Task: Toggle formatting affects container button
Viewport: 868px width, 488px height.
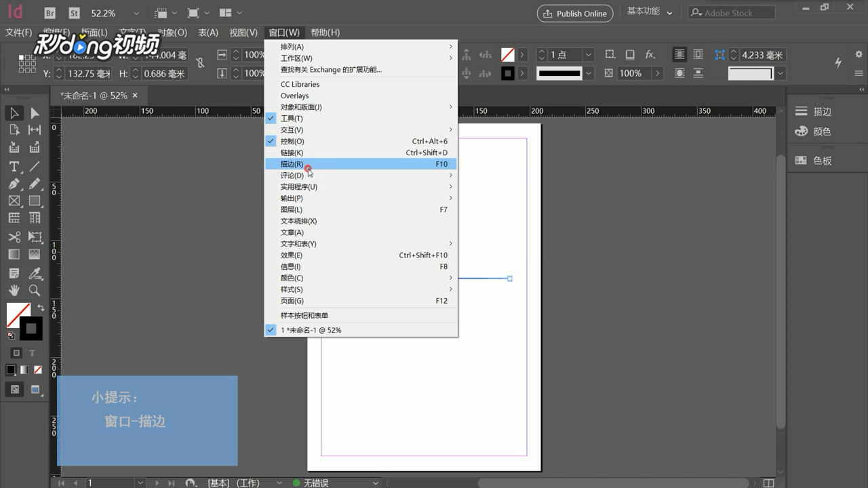Action: 16,353
